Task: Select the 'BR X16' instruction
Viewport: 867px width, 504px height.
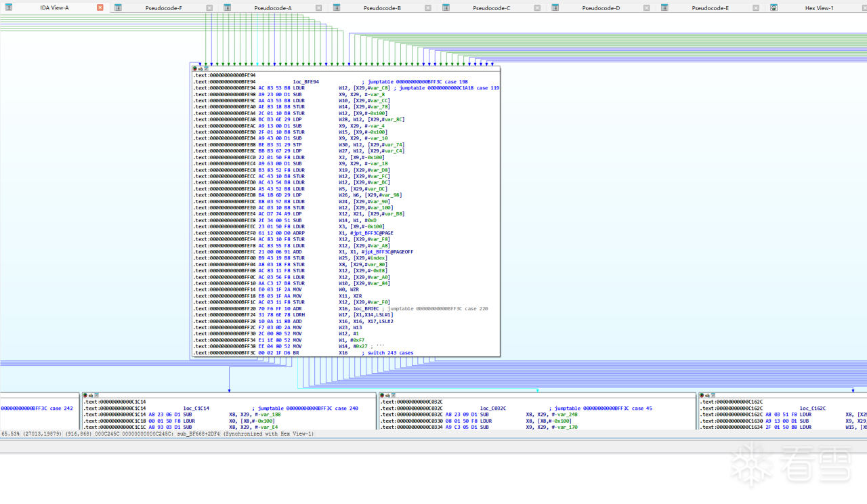Action: (320, 353)
